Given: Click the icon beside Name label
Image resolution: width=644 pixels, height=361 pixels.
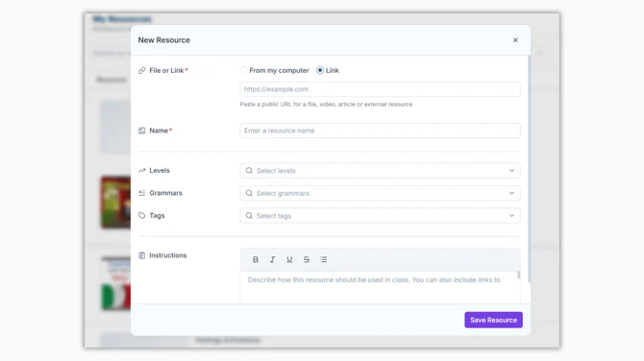Looking at the screenshot, I should tap(142, 131).
